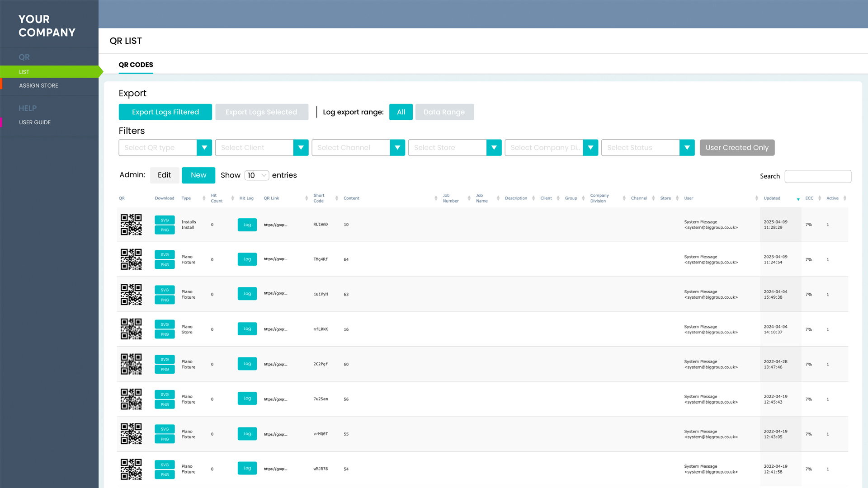Click Export Logs Filtered button
Viewport: 868px width, 488px height.
point(165,112)
